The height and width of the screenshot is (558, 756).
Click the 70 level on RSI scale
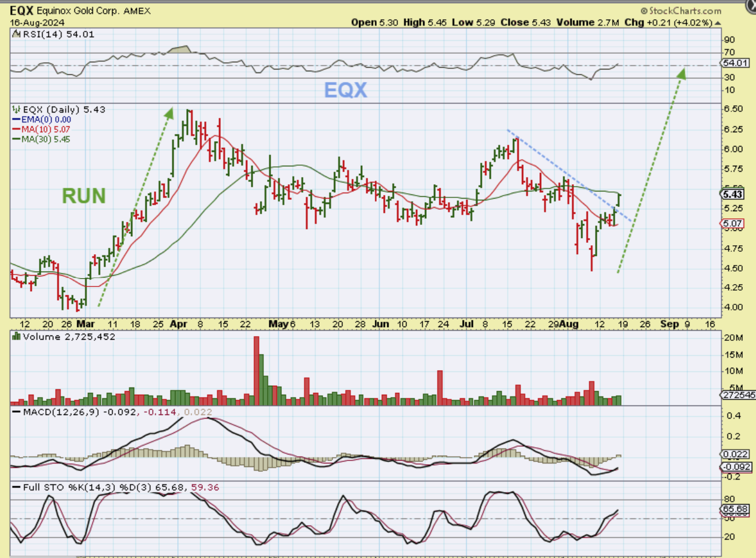(730, 51)
